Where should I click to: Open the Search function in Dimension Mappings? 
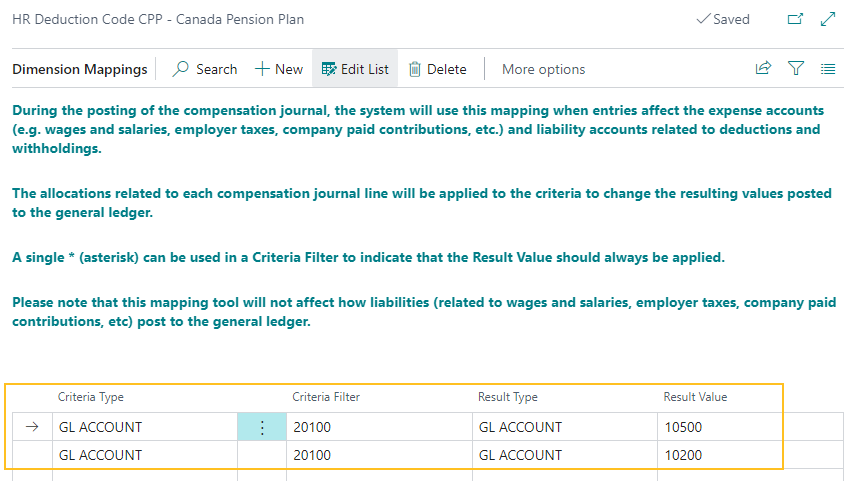coord(205,69)
